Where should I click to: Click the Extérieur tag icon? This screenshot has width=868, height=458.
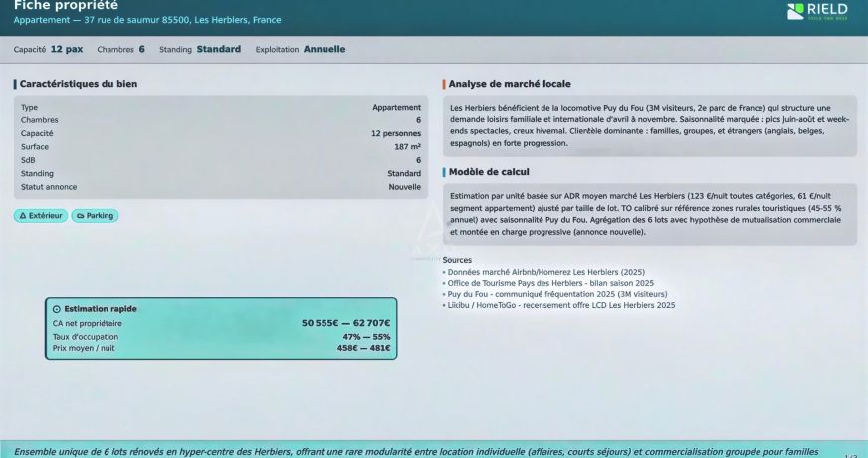point(23,216)
